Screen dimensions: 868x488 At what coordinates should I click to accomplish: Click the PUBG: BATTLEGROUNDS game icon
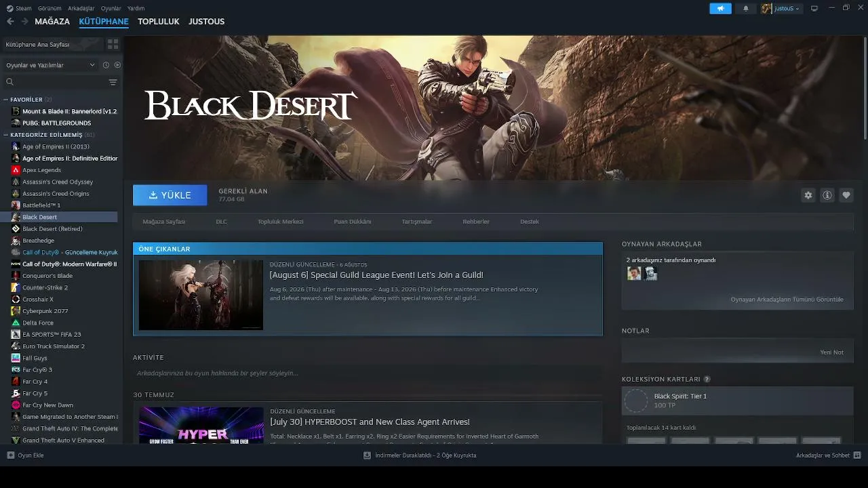coord(16,123)
